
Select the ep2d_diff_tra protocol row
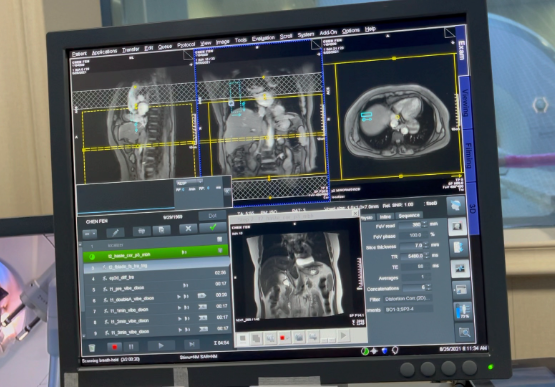click(155, 278)
